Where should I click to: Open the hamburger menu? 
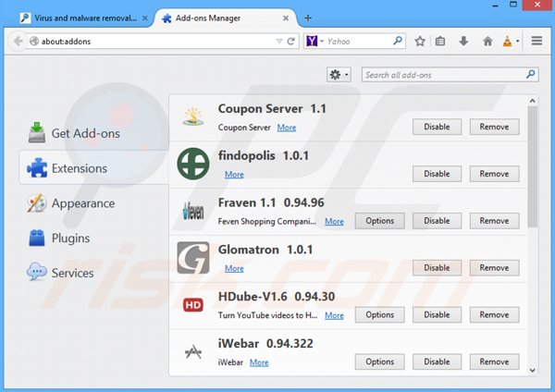(x=536, y=41)
